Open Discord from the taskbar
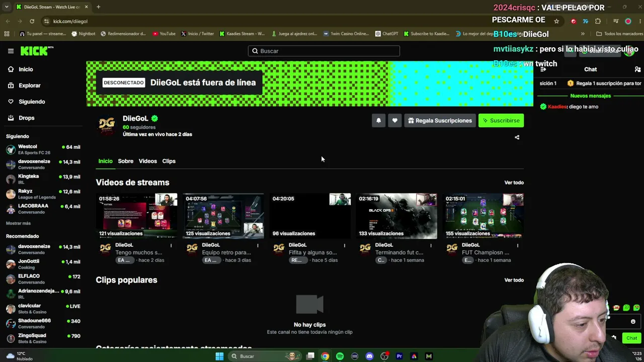 coord(370,356)
